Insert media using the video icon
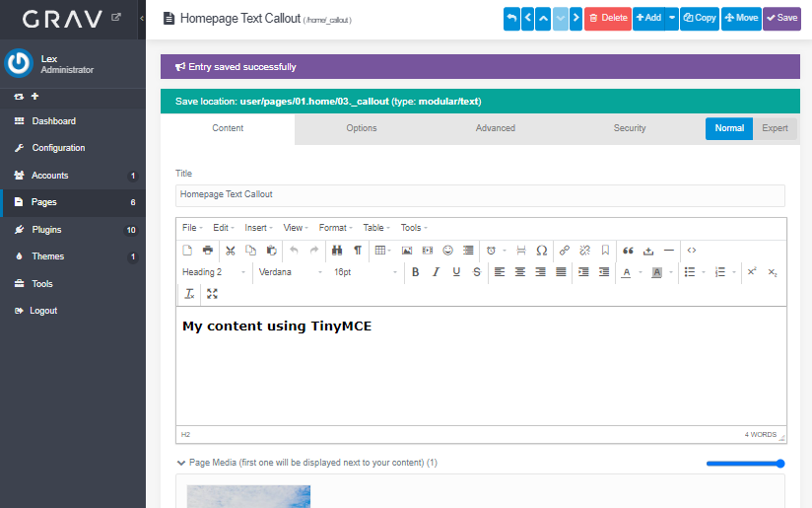Image resolution: width=812 pixels, height=508 pixels. [x=428, y=251]
